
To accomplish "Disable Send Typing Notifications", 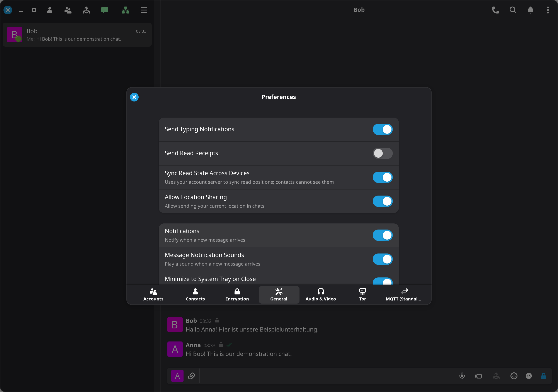I will click(x=383, y=129).
